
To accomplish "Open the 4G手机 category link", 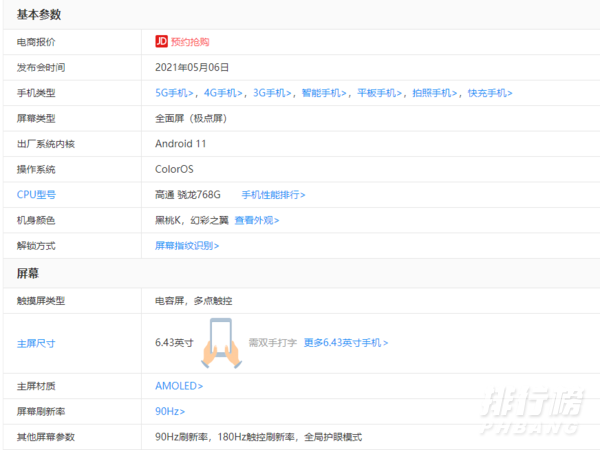I will tap(223, 93).
